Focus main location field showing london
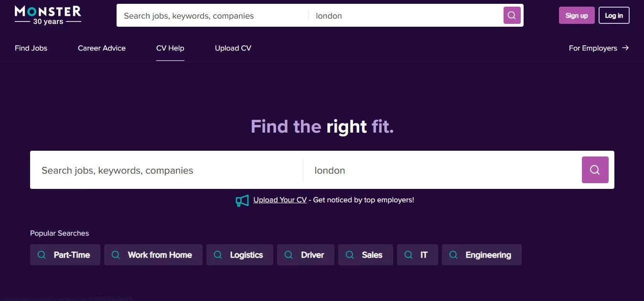Image resolution: width=644 pixels, height=301 pixels. pyautogui.click(x=442, y=170)
